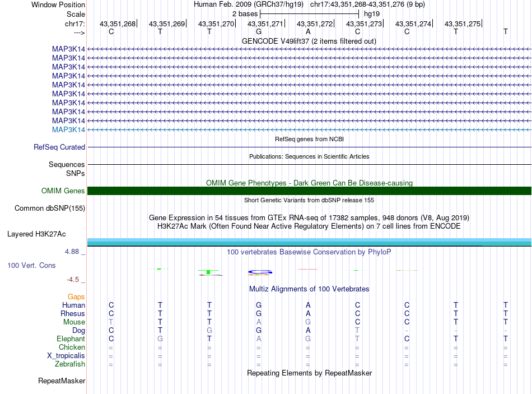Click the -4.5 lower PhyloP scale value

73,280
